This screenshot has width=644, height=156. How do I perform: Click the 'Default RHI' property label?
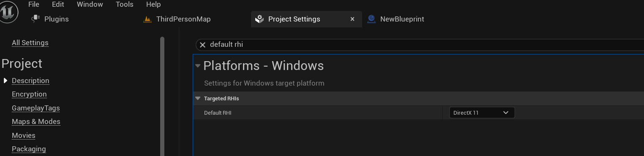[x=218, y=113]
